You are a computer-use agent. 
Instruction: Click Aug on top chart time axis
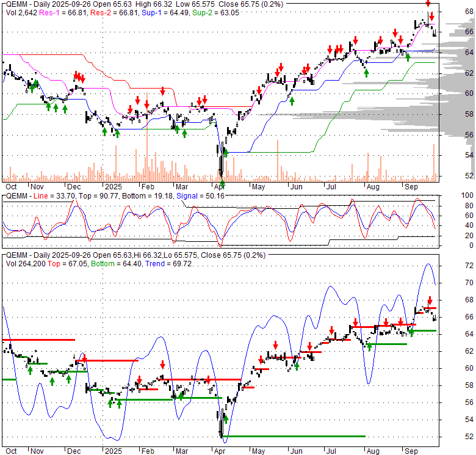click(373, 187)
